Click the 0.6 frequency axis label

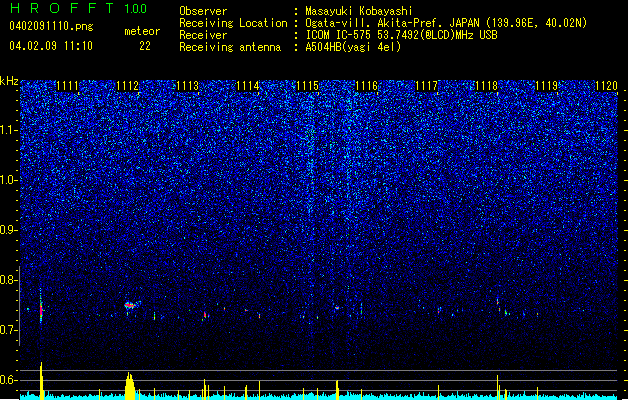pyautogui.click(x=9, y=380)
